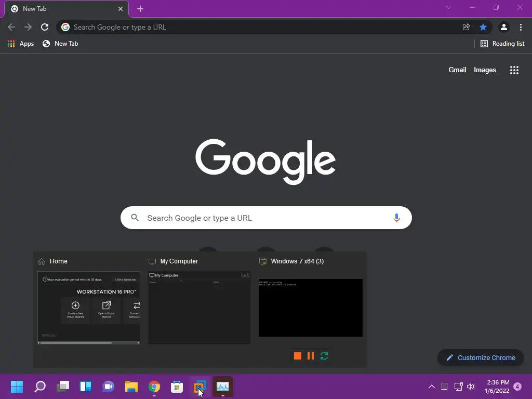Restart the Windows 7 x64 virtual machine
The width and height of the screenshot is (532, 399).
324,356
